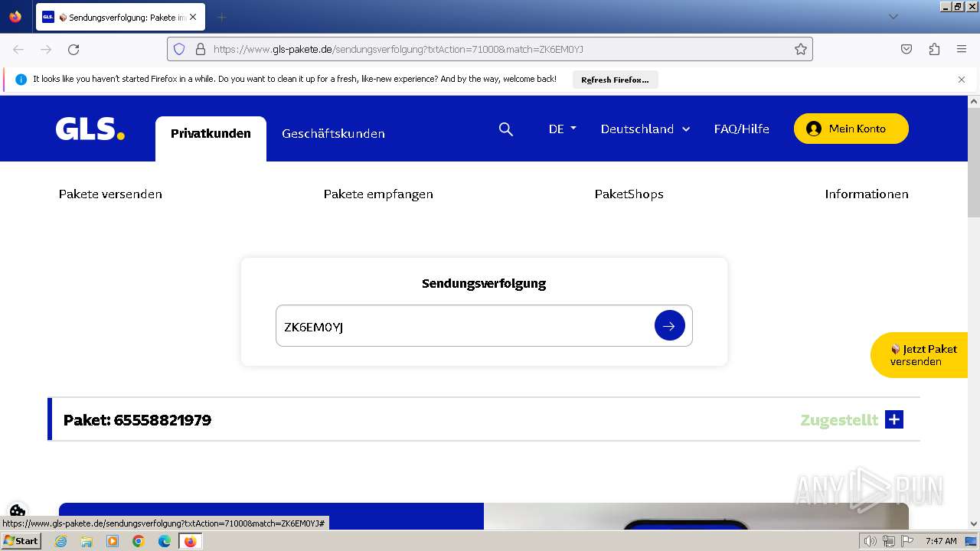Viewport: 980px width, 551px height.
Task: Open the list all tabs dropdown
Action: click(x=893, y=17)
